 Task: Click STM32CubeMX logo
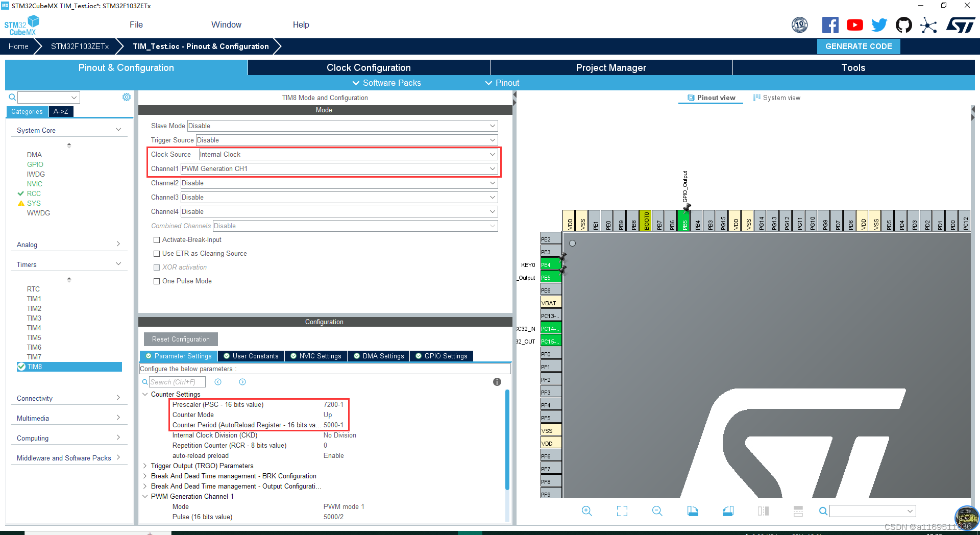[x=22, y=25]
